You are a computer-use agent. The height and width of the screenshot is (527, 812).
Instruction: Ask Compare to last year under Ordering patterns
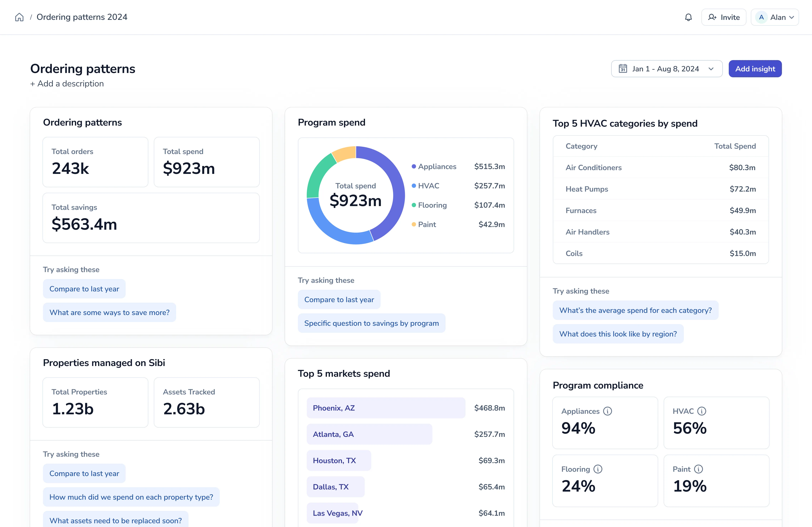tap(84, 289)
